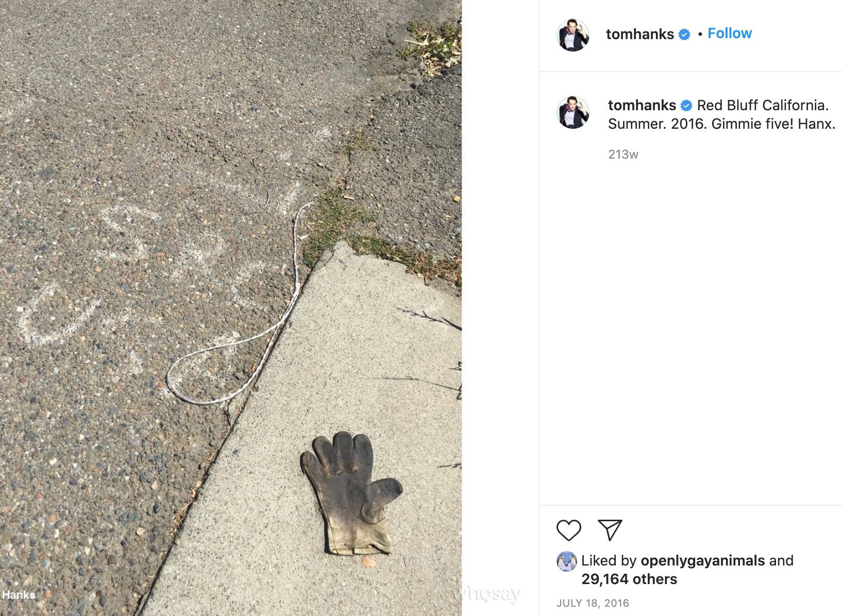Viewport: 842px width, 616px height.
Task: Open tomhanks avatar beside caption
Action: coord(573,112)
